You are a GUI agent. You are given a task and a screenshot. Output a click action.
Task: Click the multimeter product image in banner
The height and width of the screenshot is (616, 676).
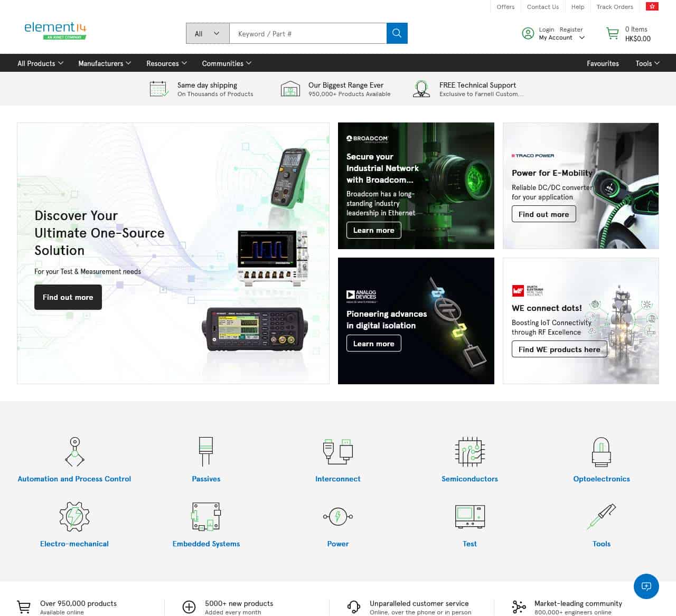(289, 177)
